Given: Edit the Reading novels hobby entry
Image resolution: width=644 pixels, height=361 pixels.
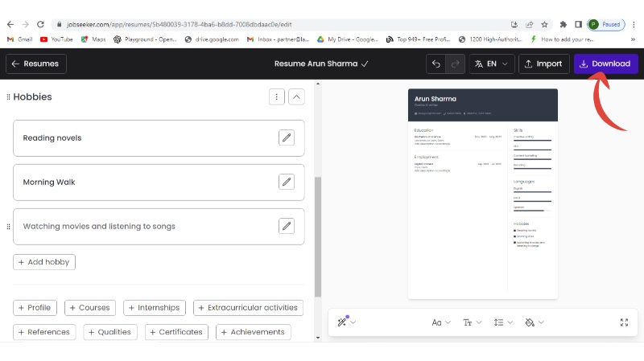Looking at the screenshot, I should point(287,137).
